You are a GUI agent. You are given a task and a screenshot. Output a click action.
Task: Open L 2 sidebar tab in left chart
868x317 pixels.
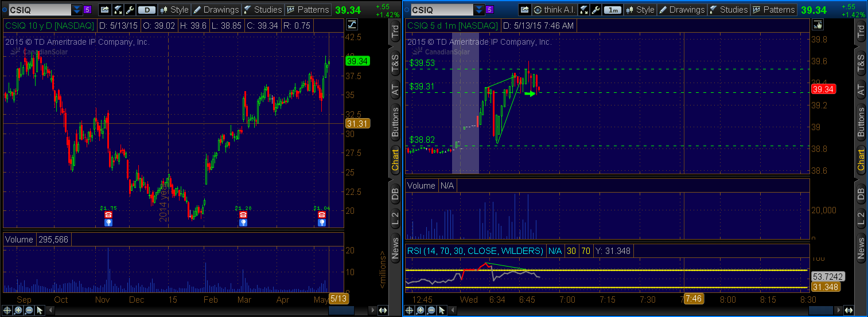[395, 217]
